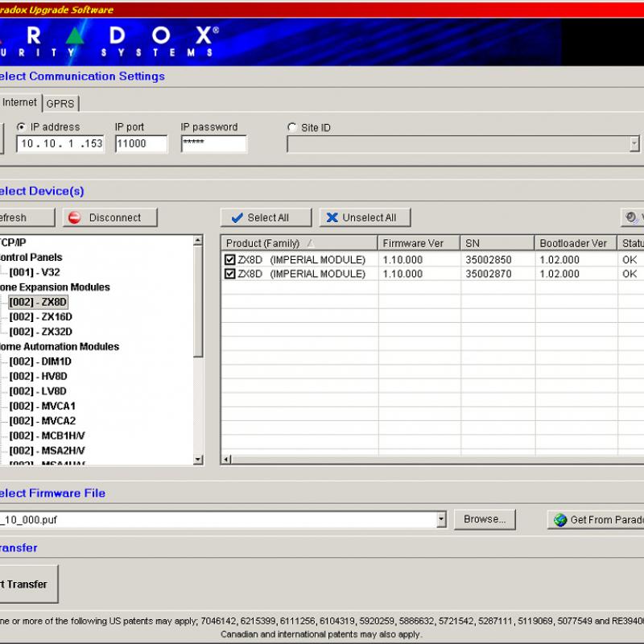Select the [002] - MVCA1 tree item
The width and height of the screenshot is (644, 644).
pos(43,406)
